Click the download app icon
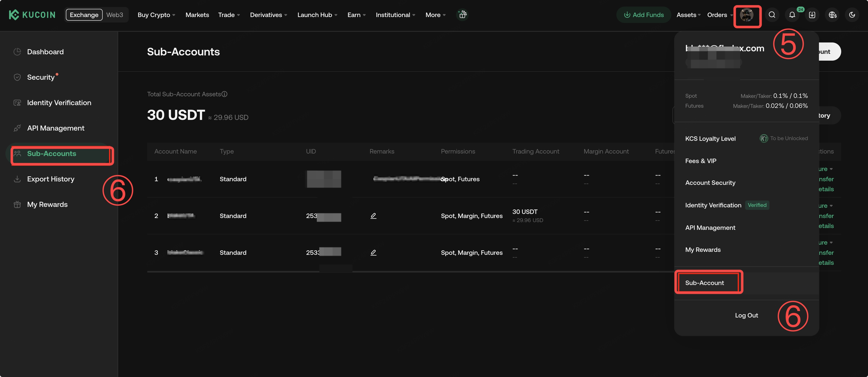 pos(812,15)
